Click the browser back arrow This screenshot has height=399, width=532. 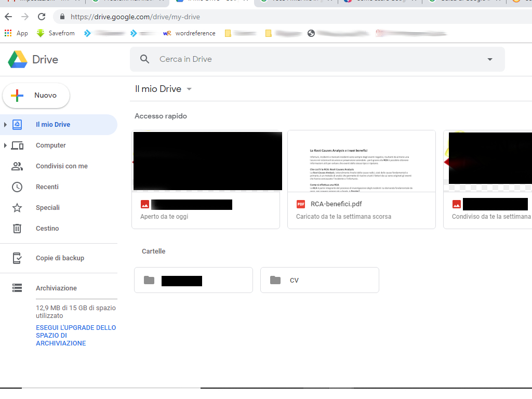8,17
